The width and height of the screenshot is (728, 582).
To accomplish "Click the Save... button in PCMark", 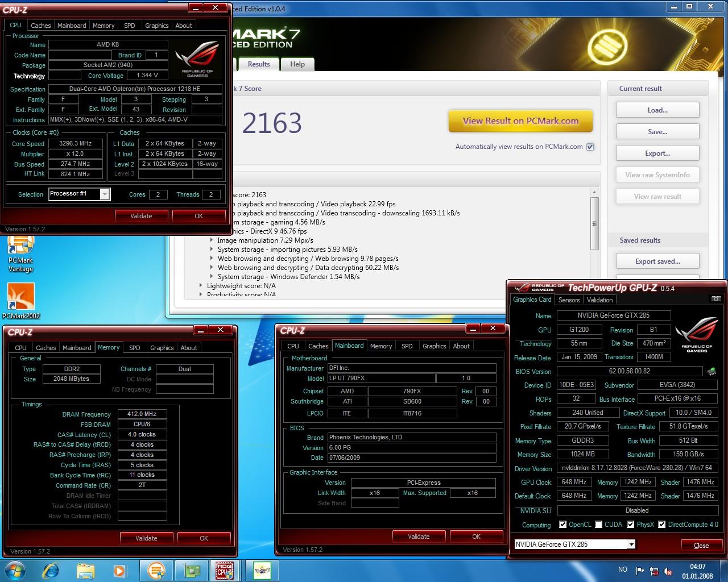I will 657,132.
